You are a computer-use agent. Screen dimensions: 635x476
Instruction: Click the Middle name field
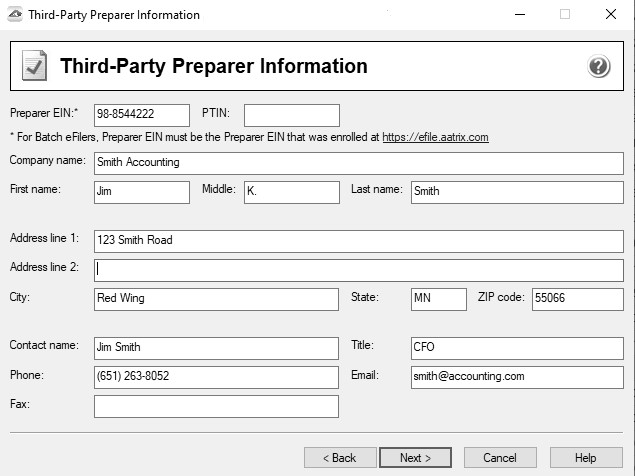(291, 192)
